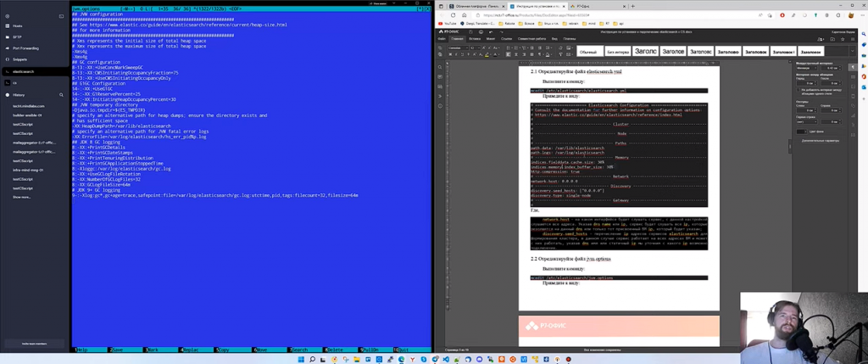Open builder-ansible-01 history entry
The width and height of the screenshot is (868, 364).
click(x=27, y=115)
